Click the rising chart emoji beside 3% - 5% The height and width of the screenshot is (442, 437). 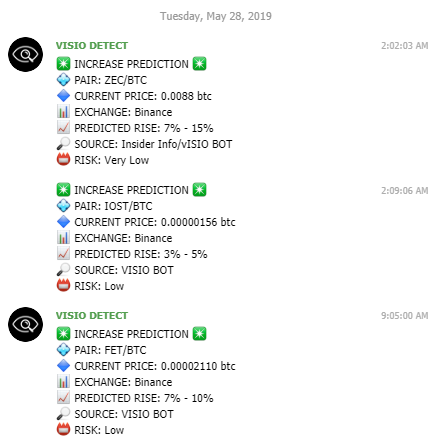point(63,254)
